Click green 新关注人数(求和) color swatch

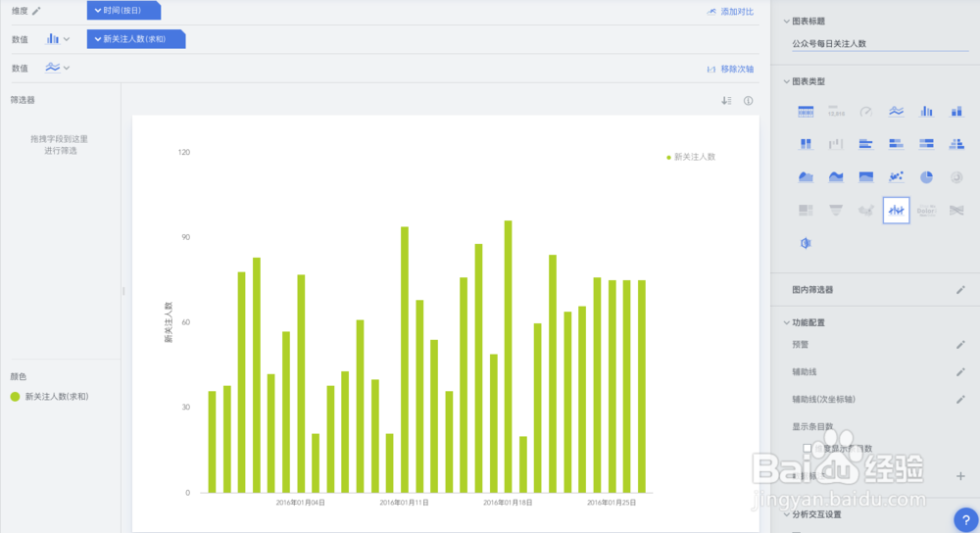point(15,397)
